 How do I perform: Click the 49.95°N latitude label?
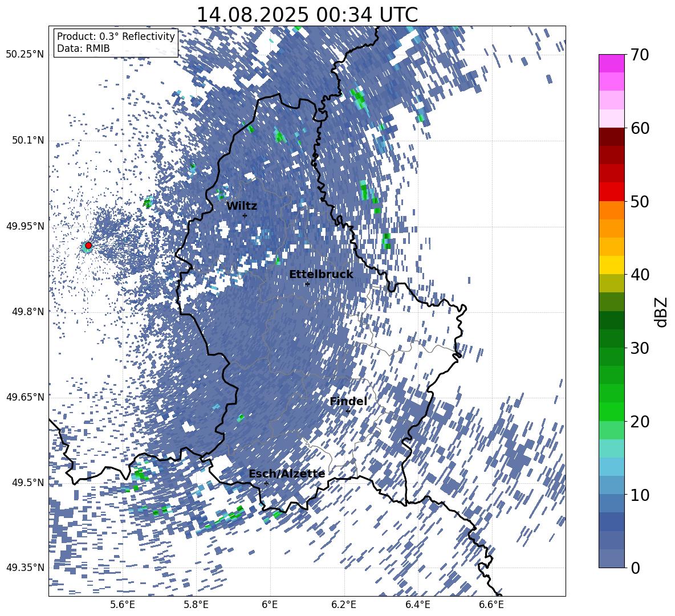coord(25,226)
